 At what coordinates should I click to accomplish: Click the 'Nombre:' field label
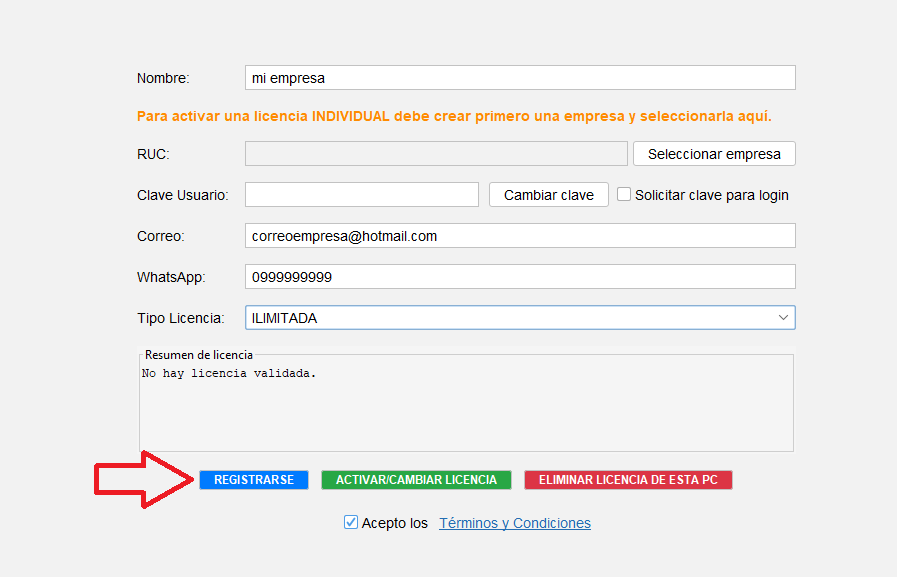(163, 78)
